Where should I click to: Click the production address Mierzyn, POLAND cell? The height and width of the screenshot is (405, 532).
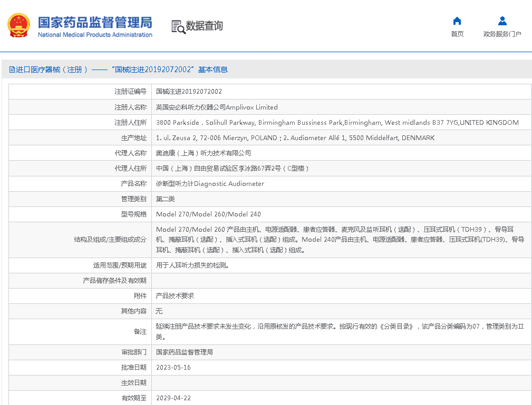(x=295, y=138)
